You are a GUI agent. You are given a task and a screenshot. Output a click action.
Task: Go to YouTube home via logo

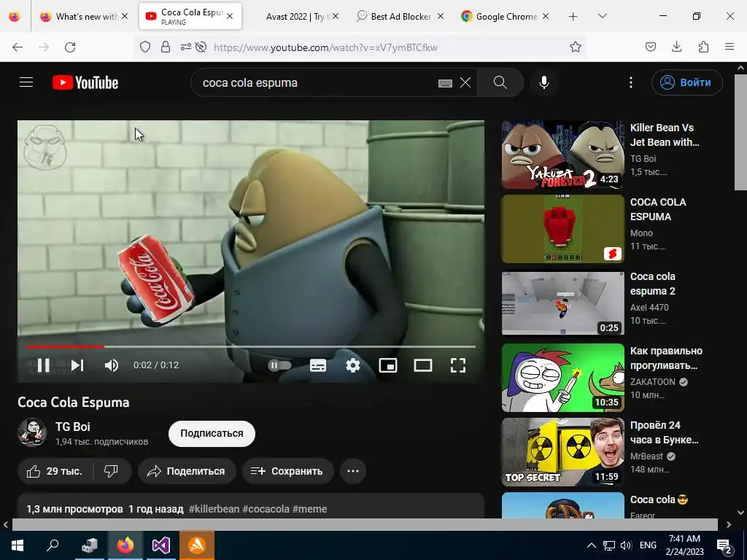point(85,82)
